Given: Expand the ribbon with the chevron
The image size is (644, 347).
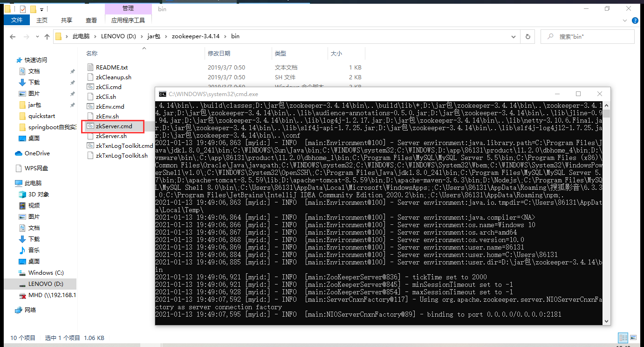Looking at the screenshot, I should point(625,21).
